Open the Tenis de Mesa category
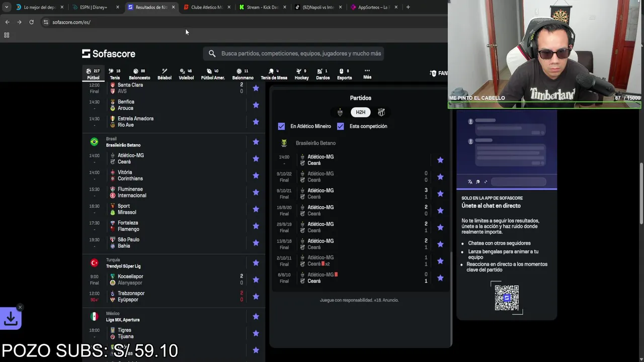Viewport: 644px width, 362px height. [274, 74]
